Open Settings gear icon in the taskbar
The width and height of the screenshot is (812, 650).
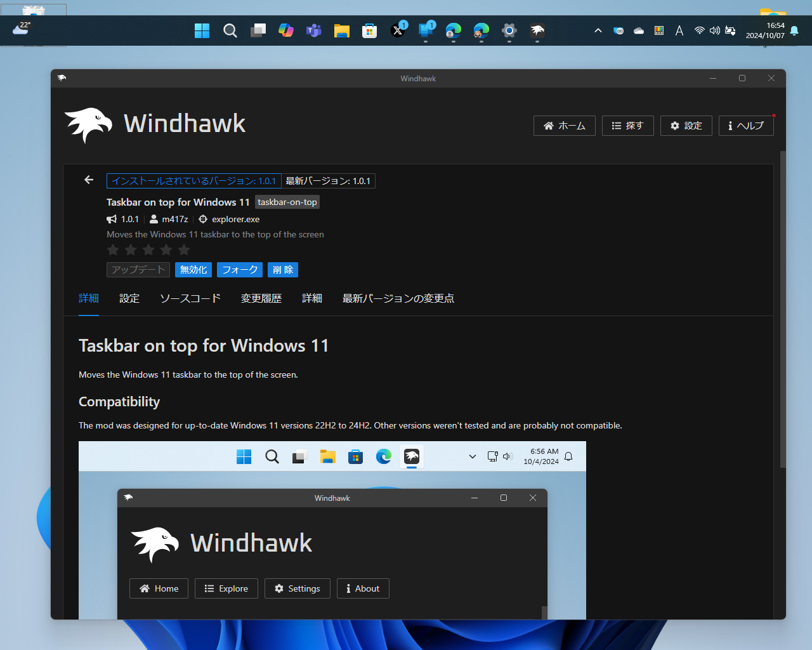coord(509,30)
